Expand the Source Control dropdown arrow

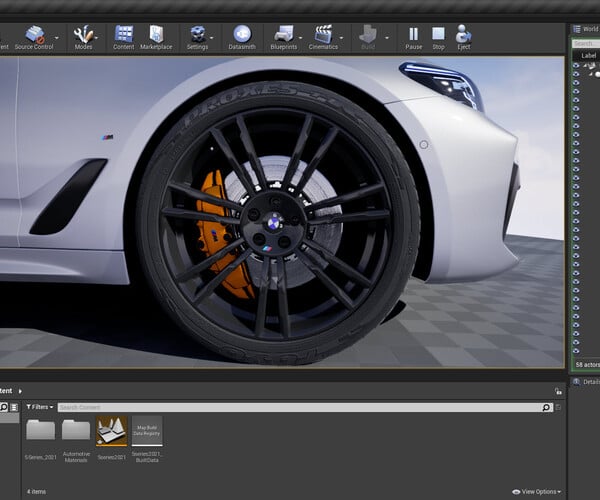click(57, 38)
